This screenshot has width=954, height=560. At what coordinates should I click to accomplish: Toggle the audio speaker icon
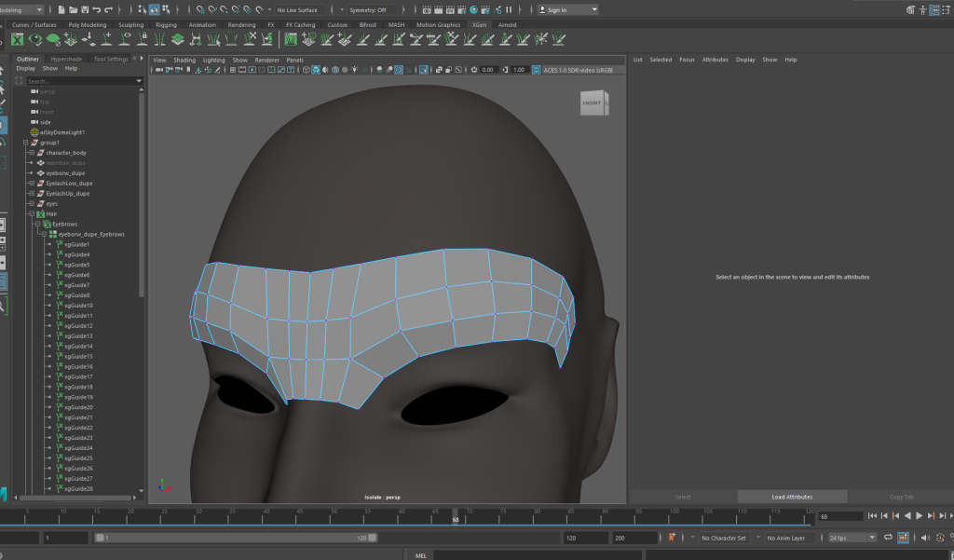point(925,538)
